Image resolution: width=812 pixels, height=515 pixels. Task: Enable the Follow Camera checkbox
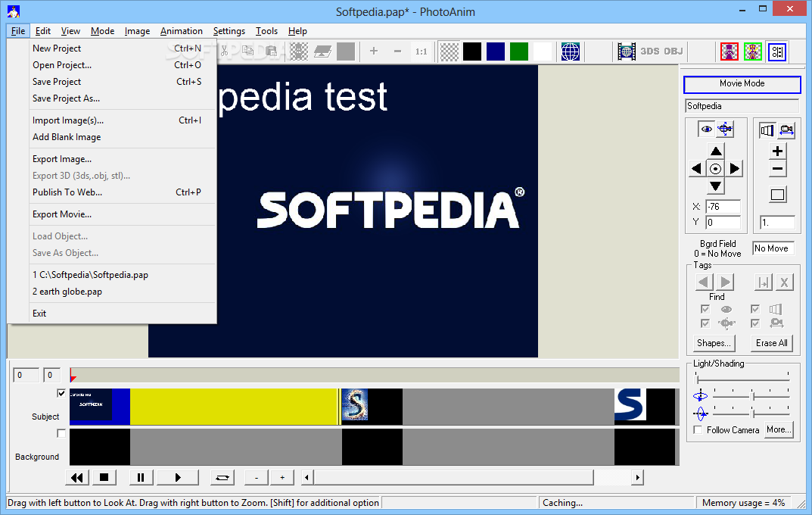pos(698,430)
